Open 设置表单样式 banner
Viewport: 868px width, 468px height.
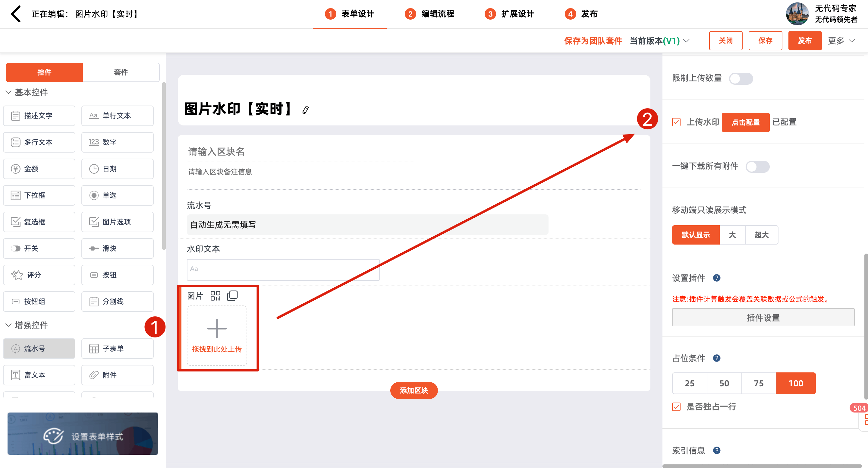83,433
